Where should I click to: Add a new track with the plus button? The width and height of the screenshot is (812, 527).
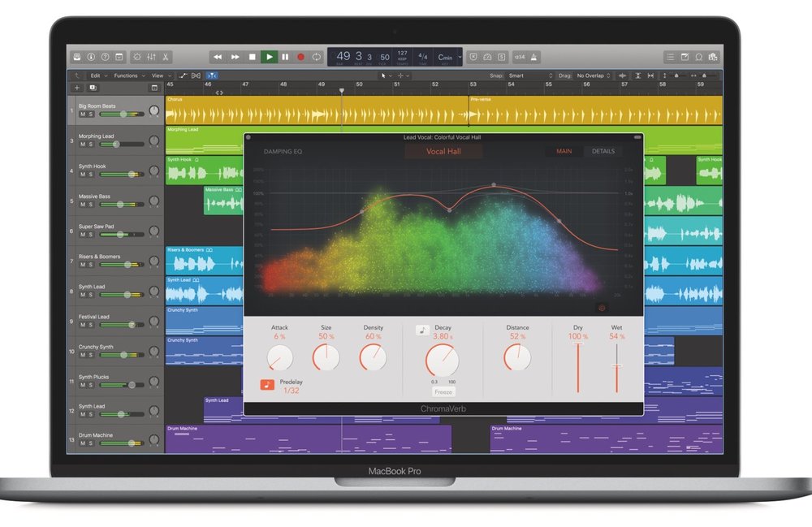pyautogui.click(x=77, y=88)
